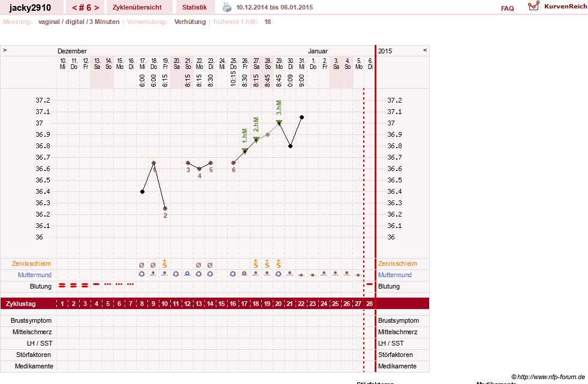
Task: Click the Muttermund symbol on cycle day 11
Action: (176, 274)
